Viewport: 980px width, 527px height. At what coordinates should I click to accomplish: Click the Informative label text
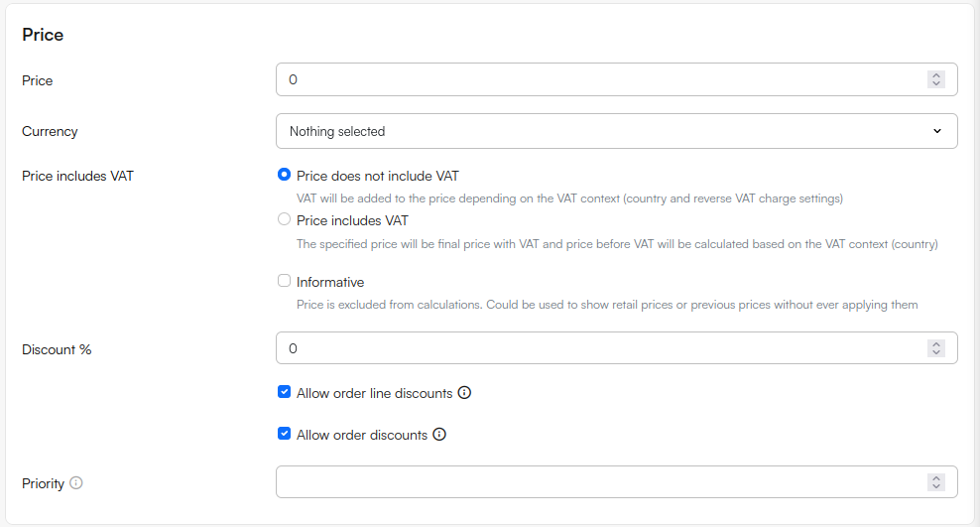point(330,282)
